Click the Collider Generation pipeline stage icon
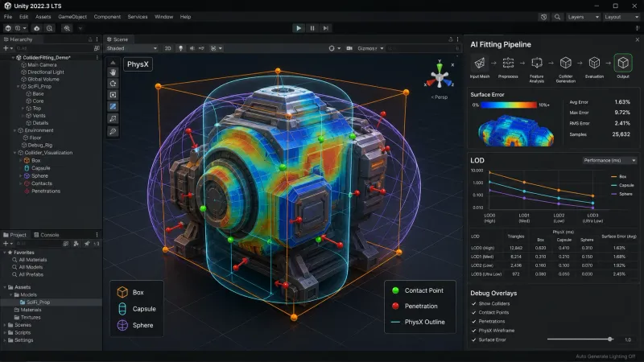The image size is (644, 362). (566, 63)
